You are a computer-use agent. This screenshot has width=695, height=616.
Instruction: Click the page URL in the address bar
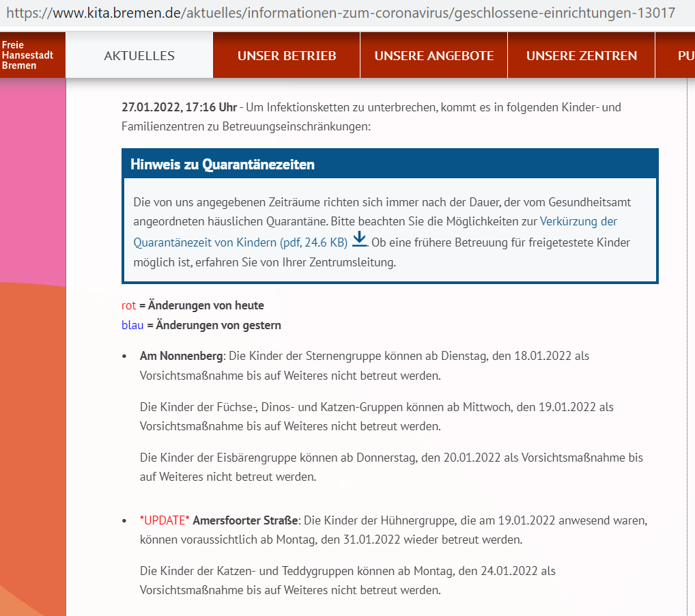(341, 13)
